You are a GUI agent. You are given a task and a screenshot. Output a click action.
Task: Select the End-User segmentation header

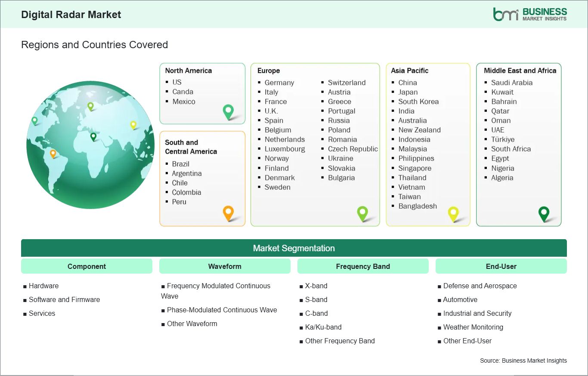click(501, 266)
